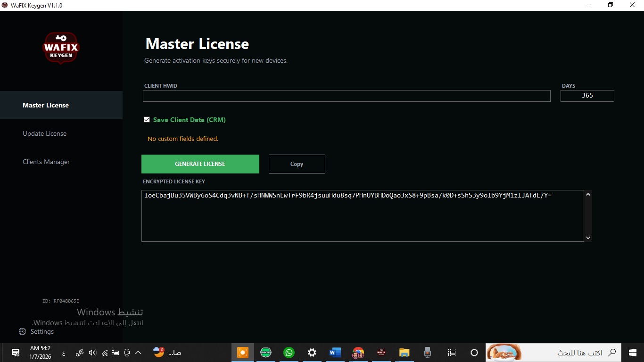
Task: Open Microsoft Word from the taskbar
Action: (x=335, y=353)
